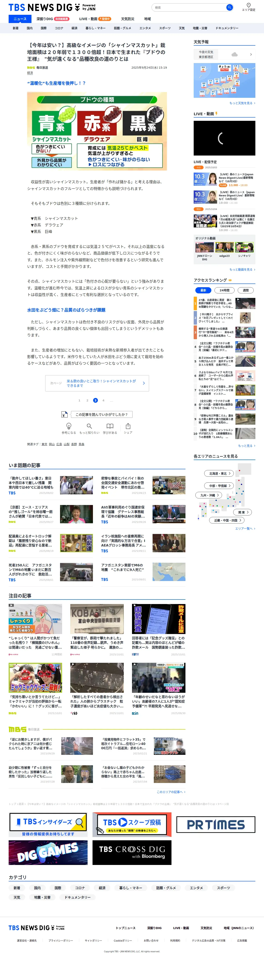Click the MBS 毎日放送 logo under headline
The width and height of the screenshot is (264, 980).
click(31, 68)
